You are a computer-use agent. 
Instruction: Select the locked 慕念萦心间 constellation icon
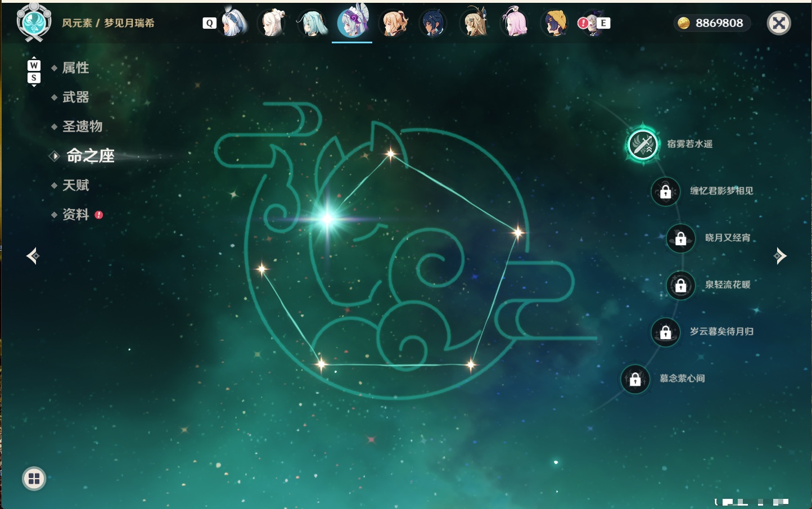click(x=635, y=379)
